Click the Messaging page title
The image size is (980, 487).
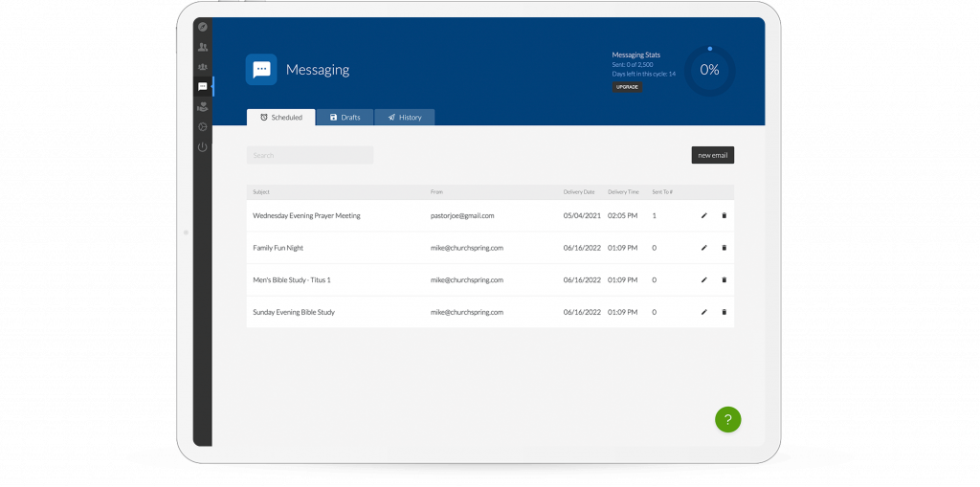tap(318, 70)
